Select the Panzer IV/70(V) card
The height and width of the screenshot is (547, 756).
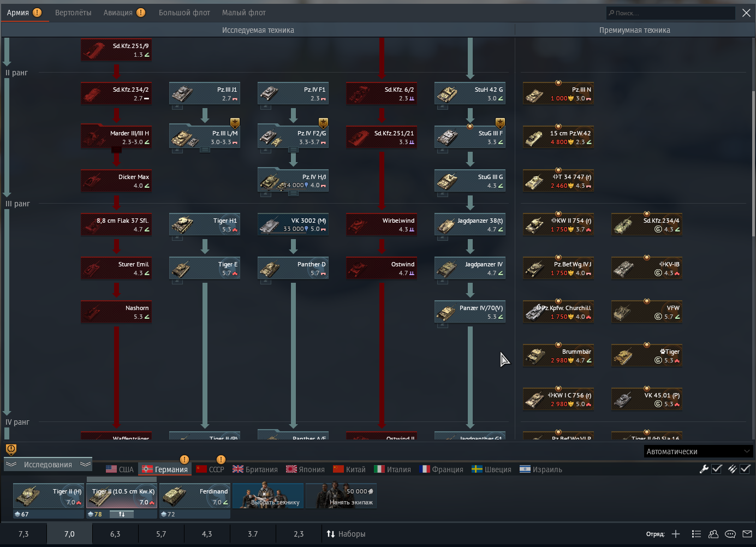coord(470,312)
